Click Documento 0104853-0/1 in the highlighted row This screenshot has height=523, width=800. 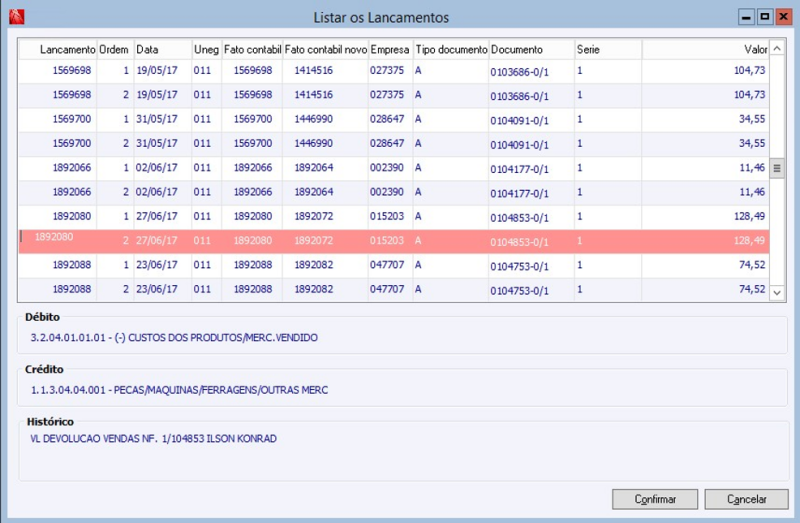coord(519,242)
